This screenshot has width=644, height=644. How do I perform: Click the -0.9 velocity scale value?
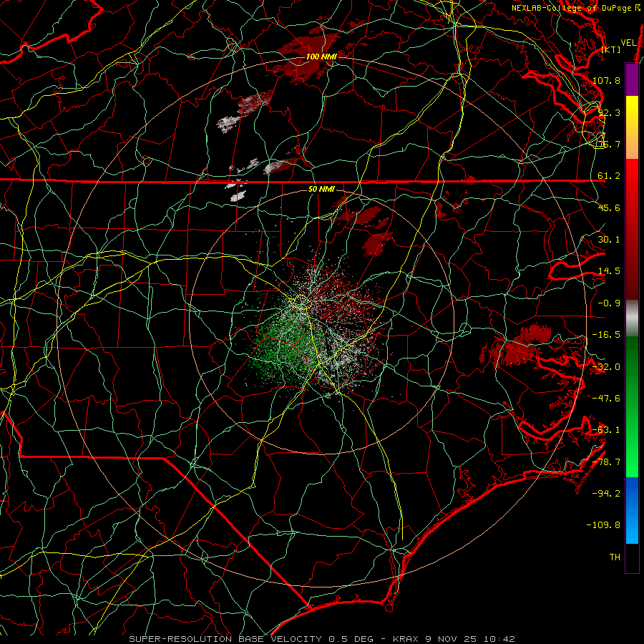[609, 303]
